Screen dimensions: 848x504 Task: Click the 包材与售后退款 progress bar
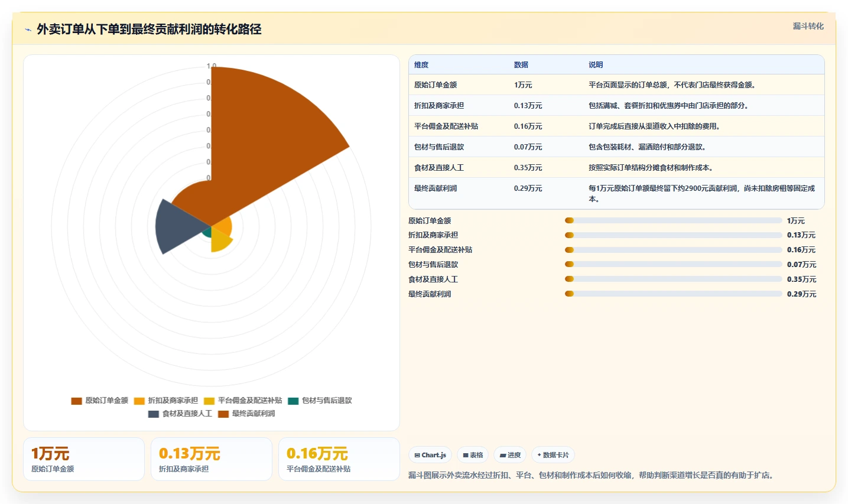click(x=674, y=265)
